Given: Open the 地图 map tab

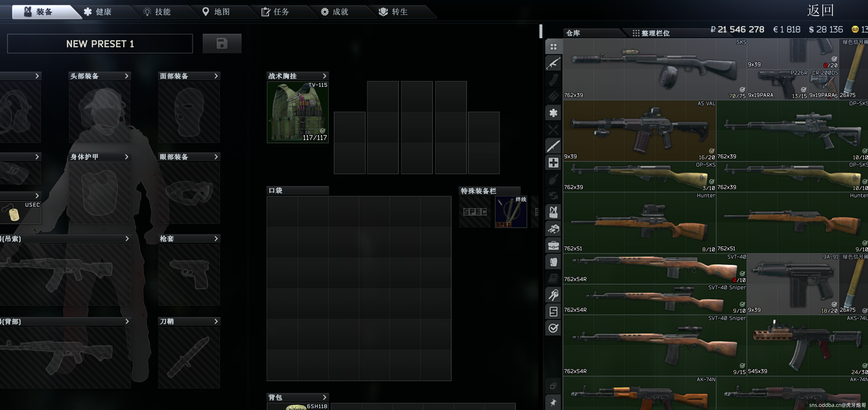Looking at the screenshot, I should [x=216, y=12].
